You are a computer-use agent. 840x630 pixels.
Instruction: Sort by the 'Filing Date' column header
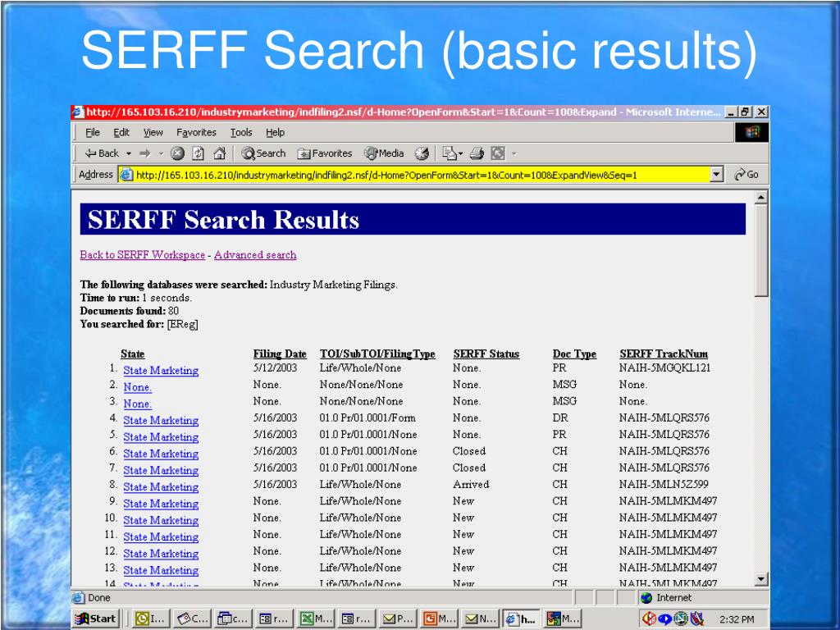tap(280, 354)
